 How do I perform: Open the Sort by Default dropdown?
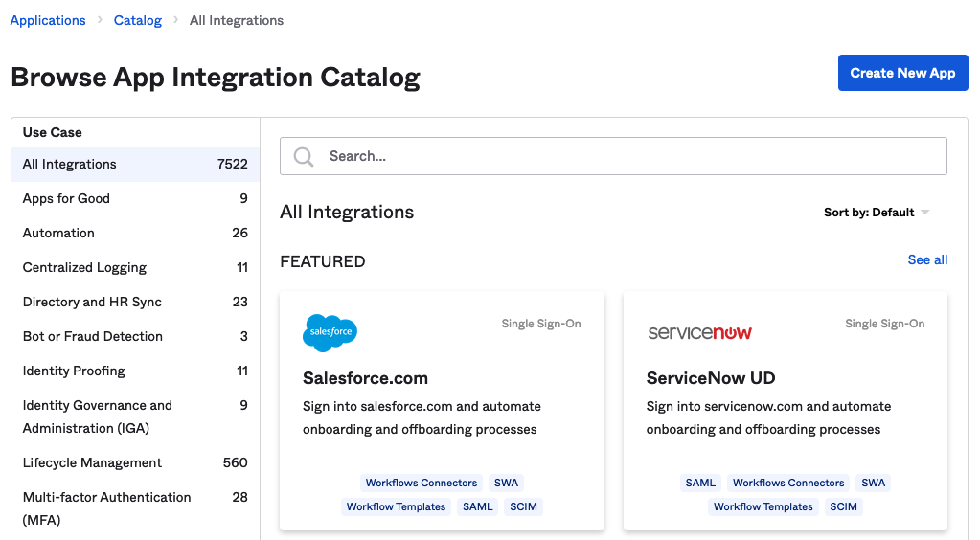(877, 213)
